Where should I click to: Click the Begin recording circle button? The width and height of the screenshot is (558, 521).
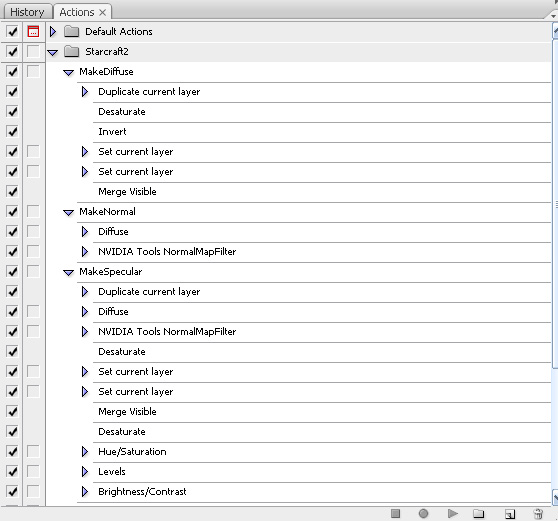[423, 513]
